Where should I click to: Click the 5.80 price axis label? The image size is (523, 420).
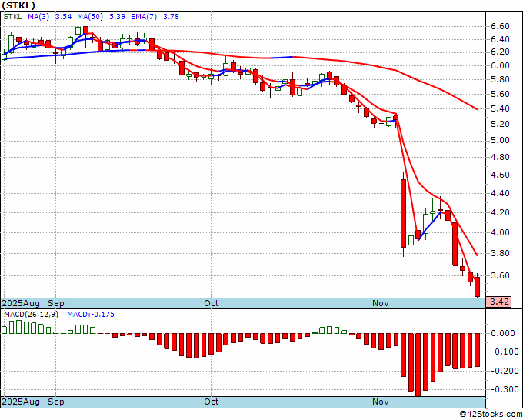click(500, 80)
